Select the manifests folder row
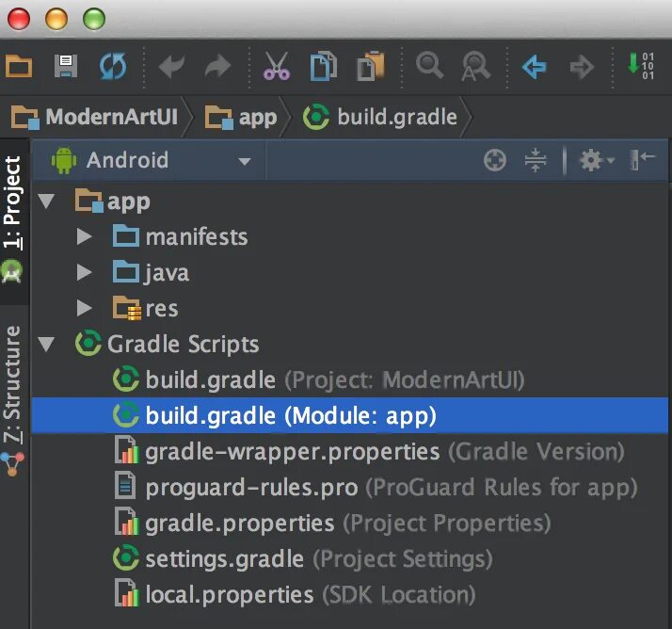Viewport: 672px width, 629px height. coord(350,236)
